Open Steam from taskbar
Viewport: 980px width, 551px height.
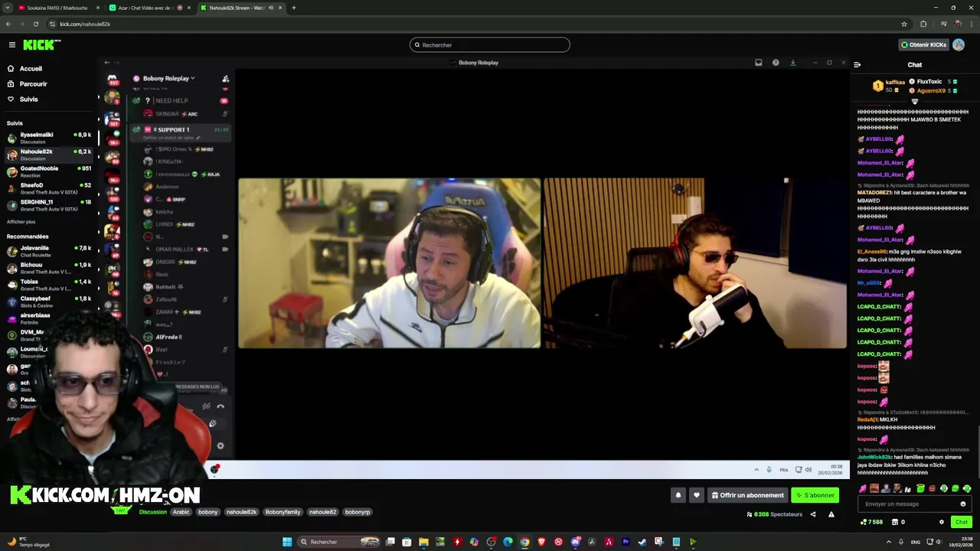click(642, 542)
